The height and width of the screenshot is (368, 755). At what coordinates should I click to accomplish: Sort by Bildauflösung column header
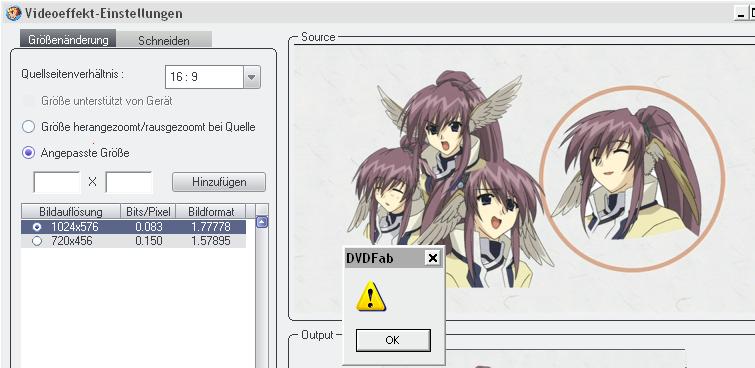click(71, 211)
